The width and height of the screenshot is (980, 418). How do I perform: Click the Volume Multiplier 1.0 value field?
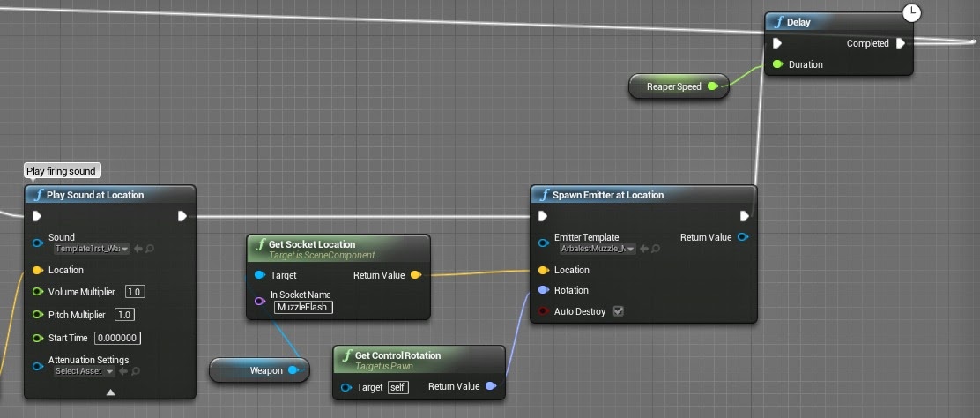coord(136,292)
